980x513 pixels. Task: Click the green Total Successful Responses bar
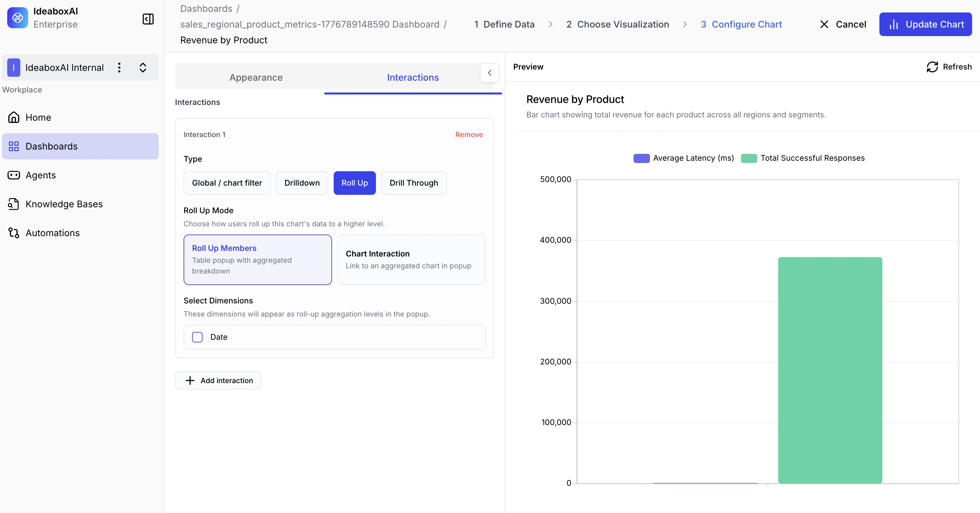(830, 370)
